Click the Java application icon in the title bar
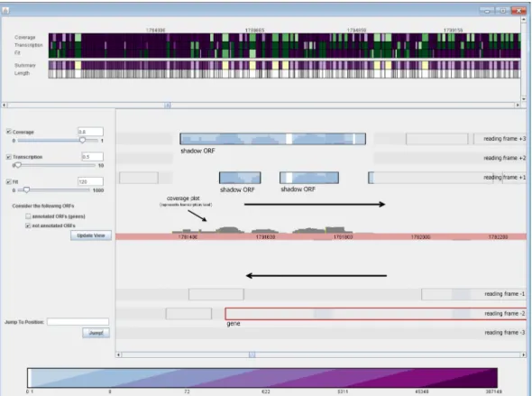Viewport: 532px width, 396px height. coord(5,11)
